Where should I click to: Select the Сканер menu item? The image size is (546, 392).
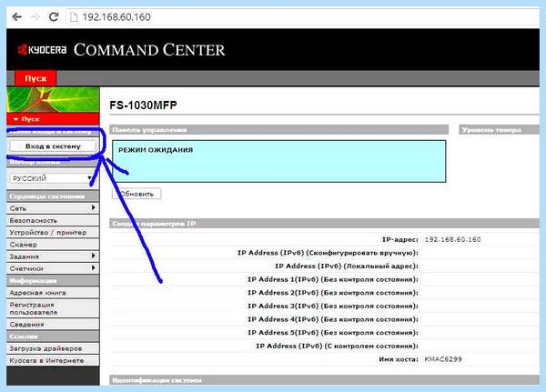pos(53,245)
